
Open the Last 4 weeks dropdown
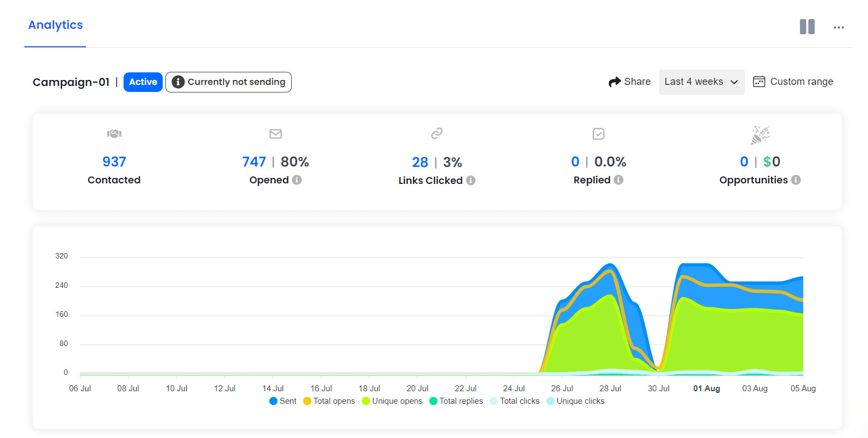[701, 82]
